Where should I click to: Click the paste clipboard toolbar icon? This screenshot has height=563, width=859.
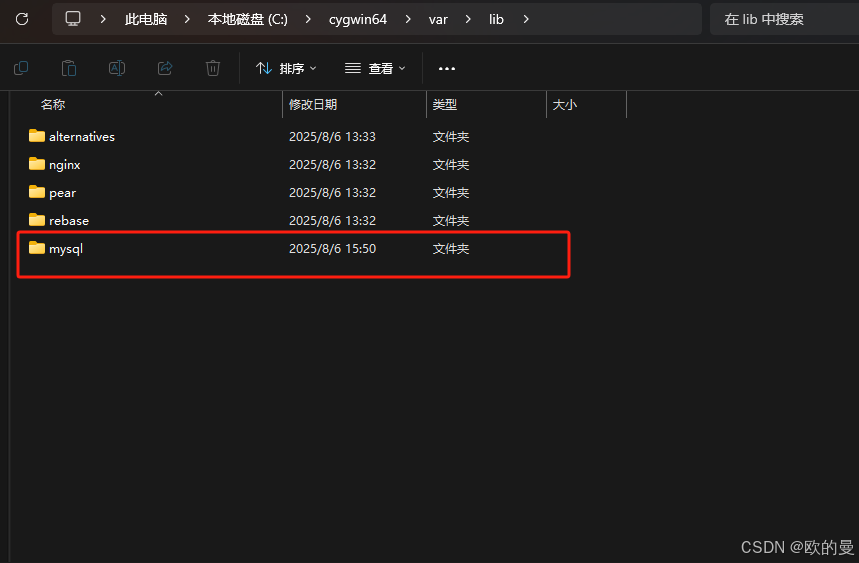point(69,68)
